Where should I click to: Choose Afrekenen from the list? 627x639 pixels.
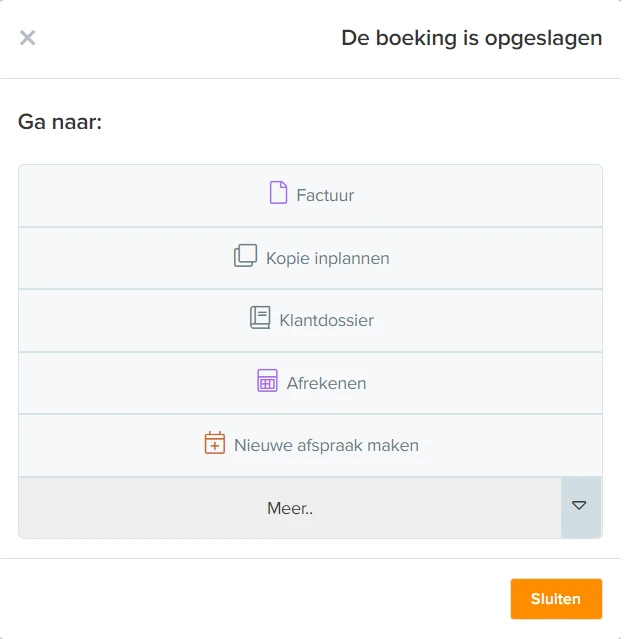(310, 383)
